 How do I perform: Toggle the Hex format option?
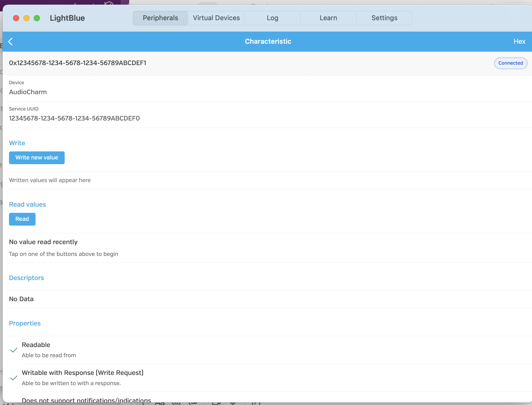click(519, 41)
